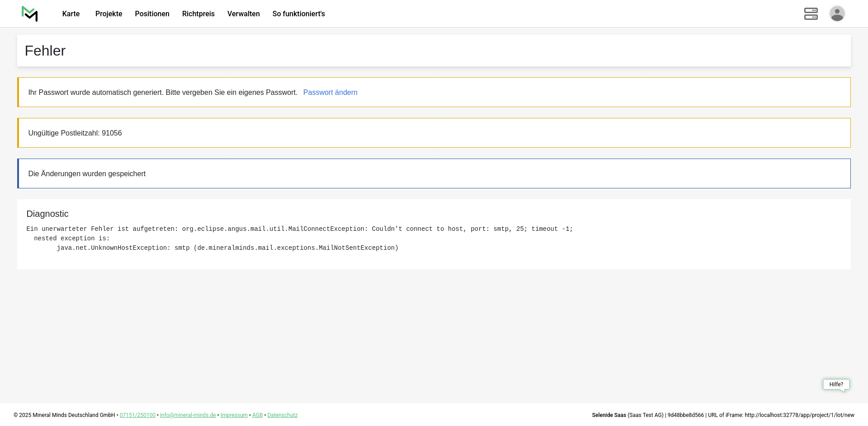Click the info@mineral-minds.de email link

pos(188,415)
